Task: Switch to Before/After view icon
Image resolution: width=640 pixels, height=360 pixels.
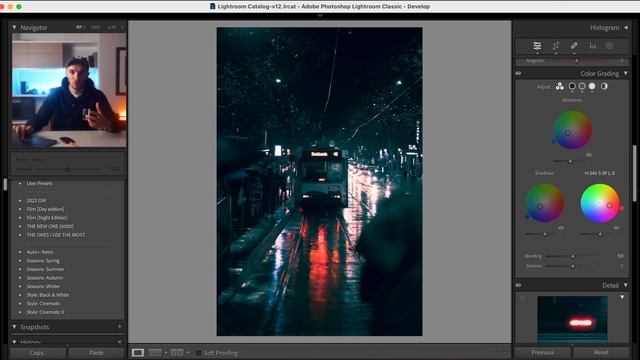Action: pos(177,352)
